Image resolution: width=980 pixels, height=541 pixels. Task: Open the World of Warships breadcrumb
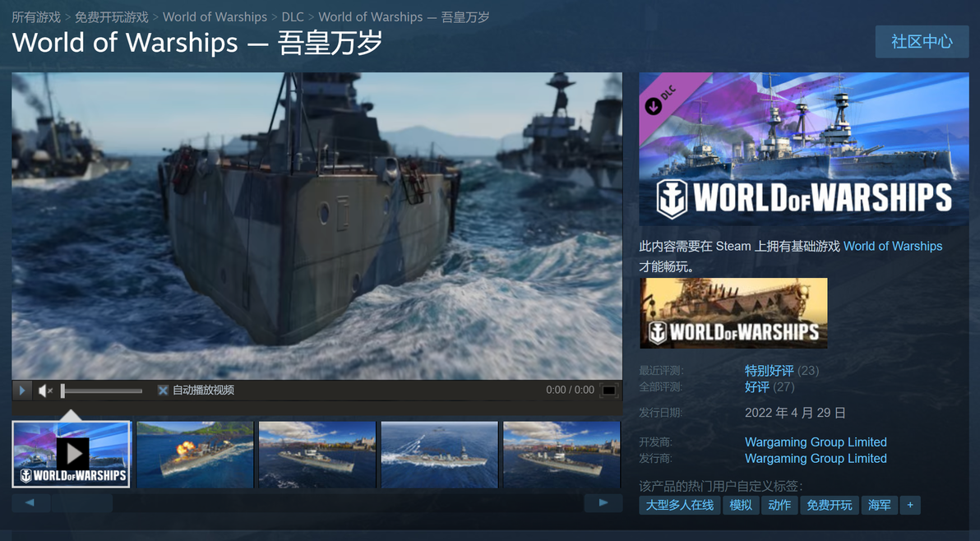point(215,17)
